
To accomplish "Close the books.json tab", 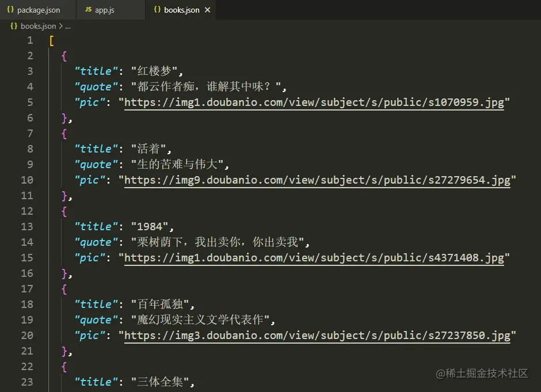I will click(207, 10).
